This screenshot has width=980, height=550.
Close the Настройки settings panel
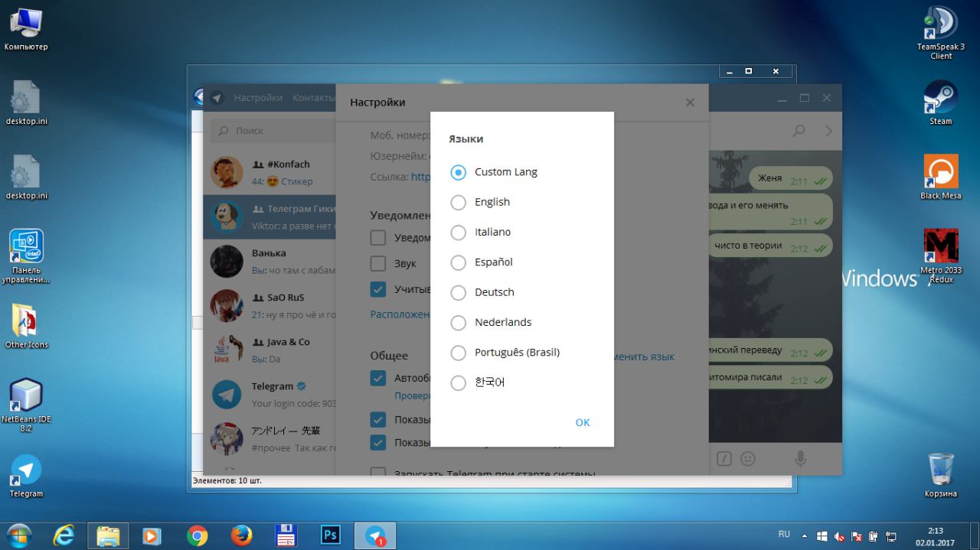(690, 103)
